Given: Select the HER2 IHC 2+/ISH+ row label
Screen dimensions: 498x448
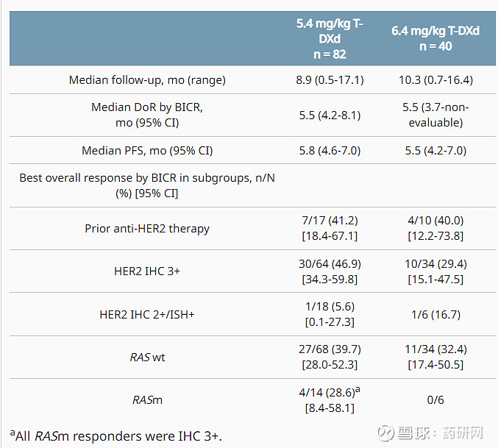Looking at the screenshot, I should coord(147,314).
